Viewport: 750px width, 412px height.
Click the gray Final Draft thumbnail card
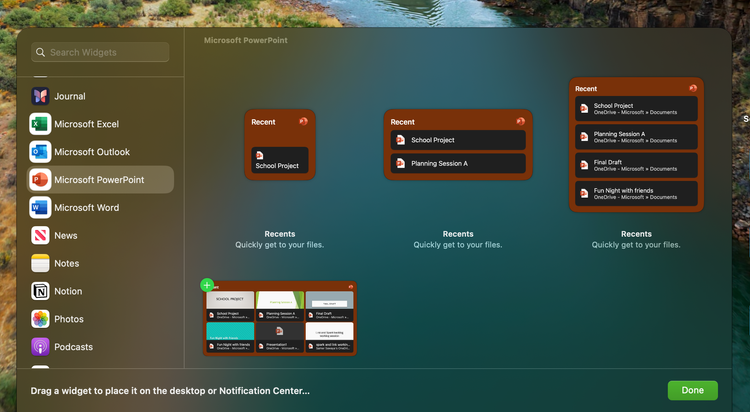pyautogui.click(x=330, y=306)
